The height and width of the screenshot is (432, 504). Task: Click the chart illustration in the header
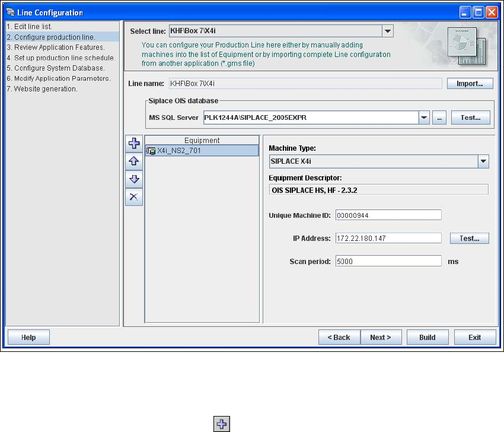point(467,46)
